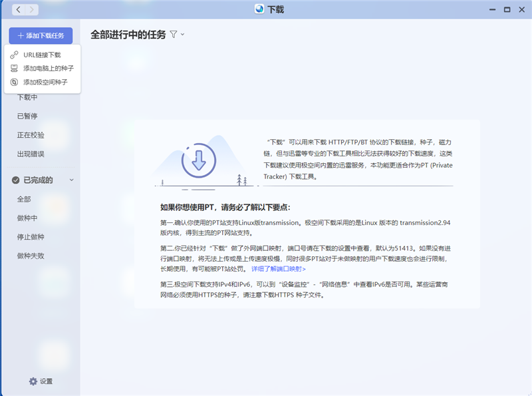Viewport: 532px width, 396px height.
Task: Open 设置 gear icon
Action: click(x=33, y=381)
